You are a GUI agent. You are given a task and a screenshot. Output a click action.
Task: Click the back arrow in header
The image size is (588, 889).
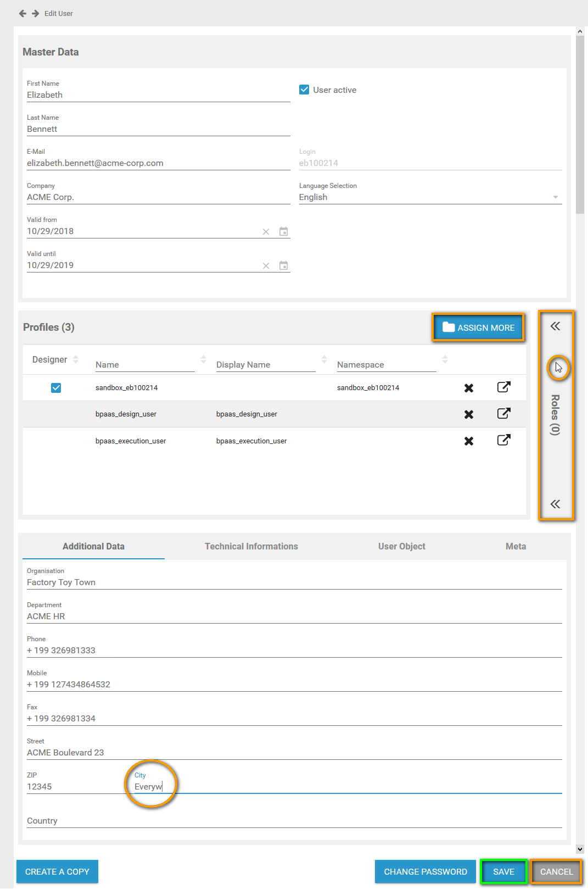pyautogui.click(x=23, y=13)
